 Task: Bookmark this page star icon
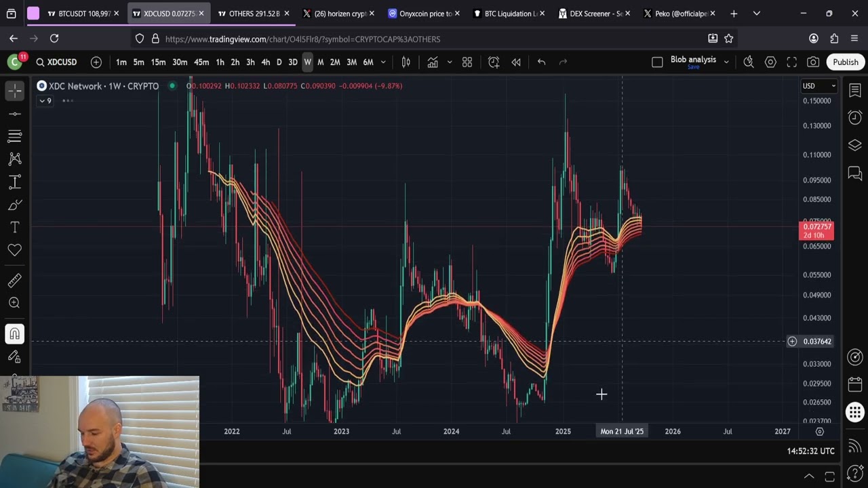pyautogui.click(x=729, y=39)
